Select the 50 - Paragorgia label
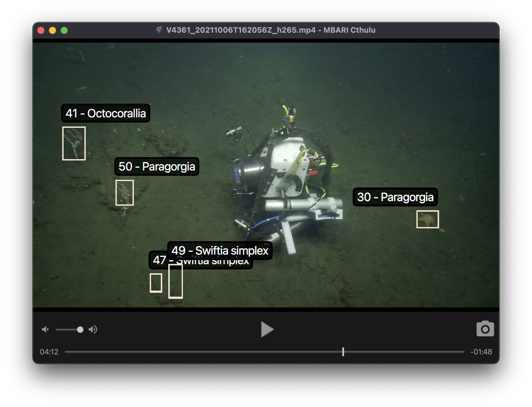This screenshot has height=407, width=532. (x=157, y=166)
